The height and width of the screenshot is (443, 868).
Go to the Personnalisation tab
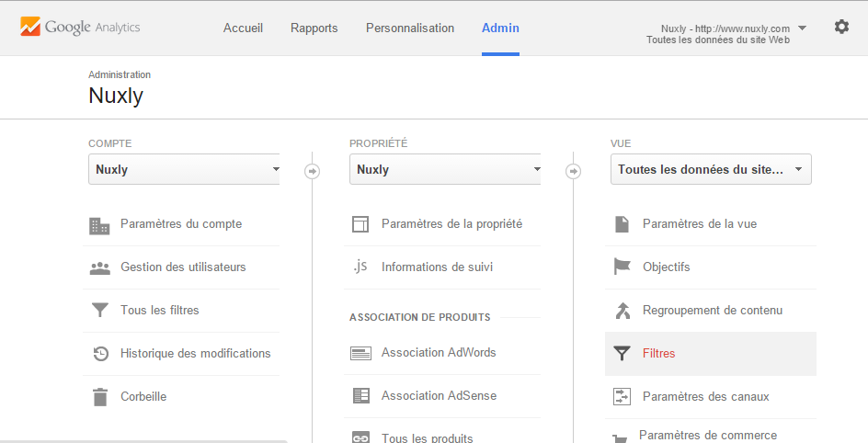[x=410, y=28]
